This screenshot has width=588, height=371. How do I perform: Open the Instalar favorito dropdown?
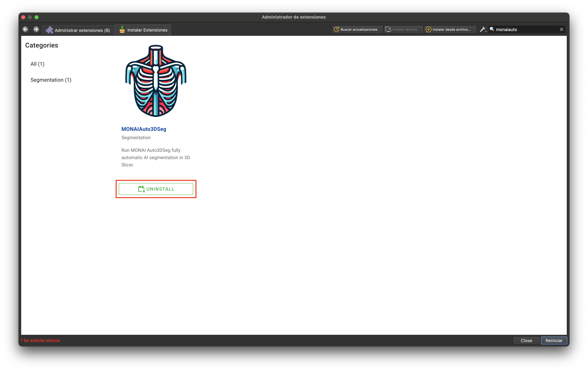(403, 29)
